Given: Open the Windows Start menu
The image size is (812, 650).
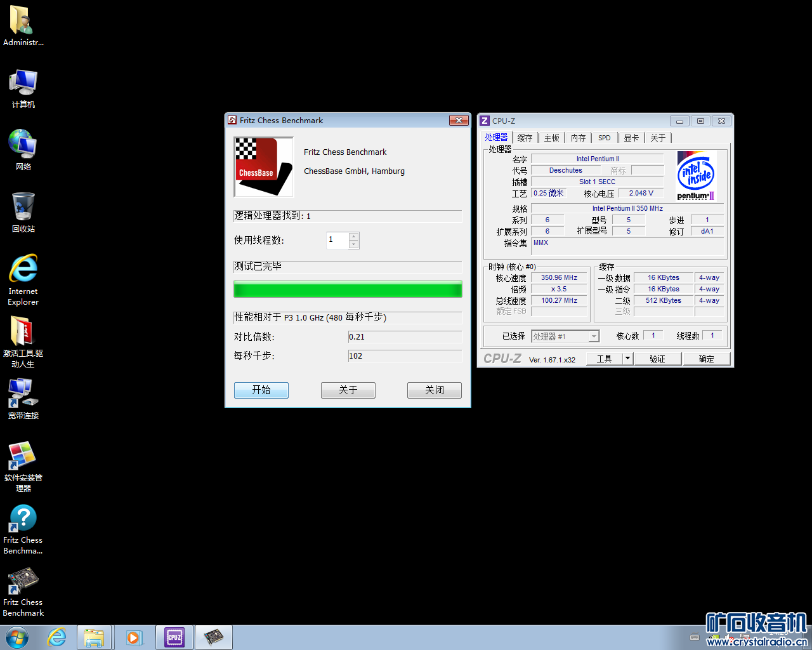Looking at the screenshot, I should pos(17,637).
